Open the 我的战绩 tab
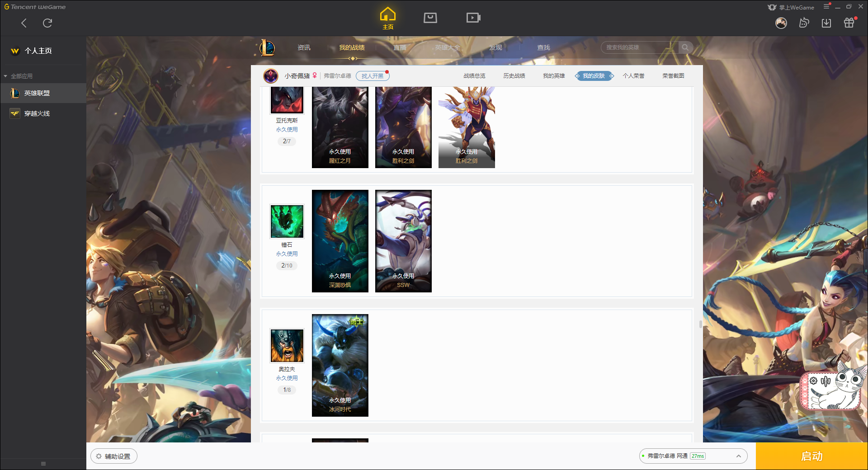 [352, 47]
